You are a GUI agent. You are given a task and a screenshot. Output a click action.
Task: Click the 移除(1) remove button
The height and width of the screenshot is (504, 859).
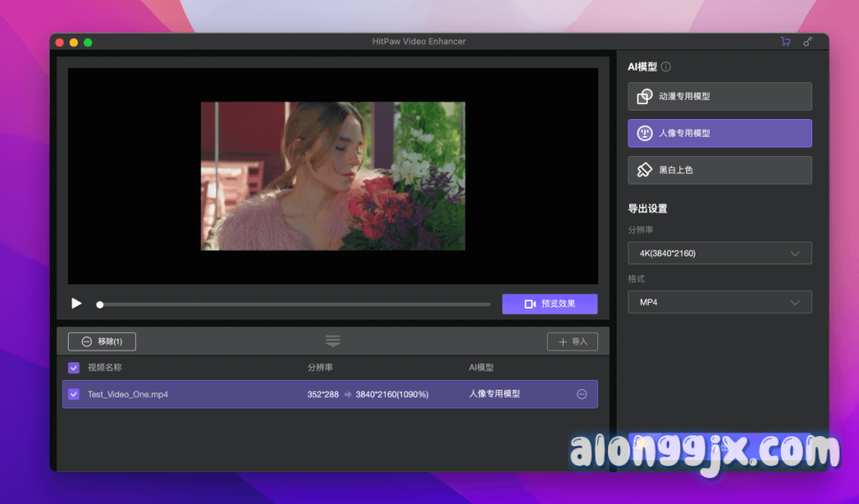pyautogui.click(x=102, y=341)
